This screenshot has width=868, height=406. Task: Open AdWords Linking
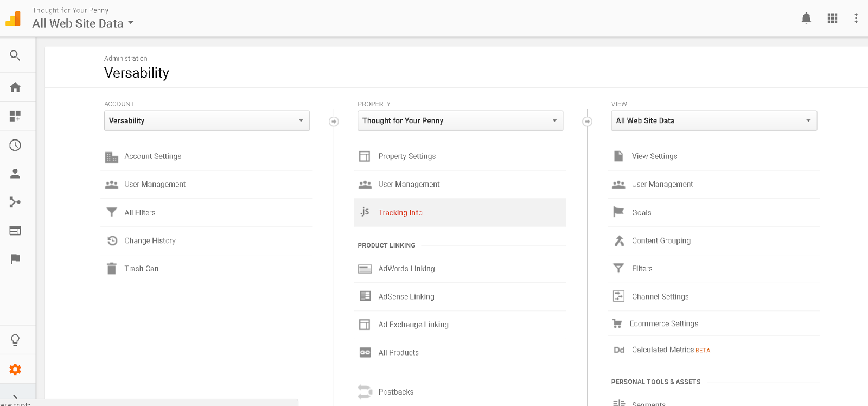(x=406, y=269)
